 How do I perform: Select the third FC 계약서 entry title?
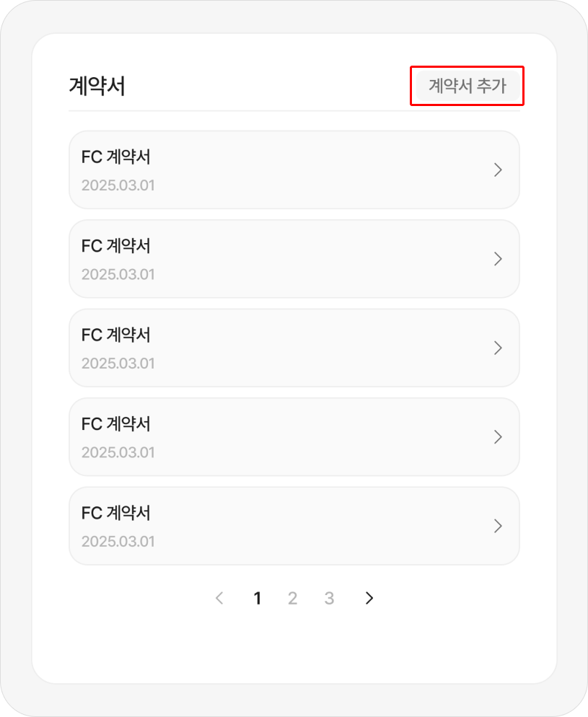tap(116, 335)
